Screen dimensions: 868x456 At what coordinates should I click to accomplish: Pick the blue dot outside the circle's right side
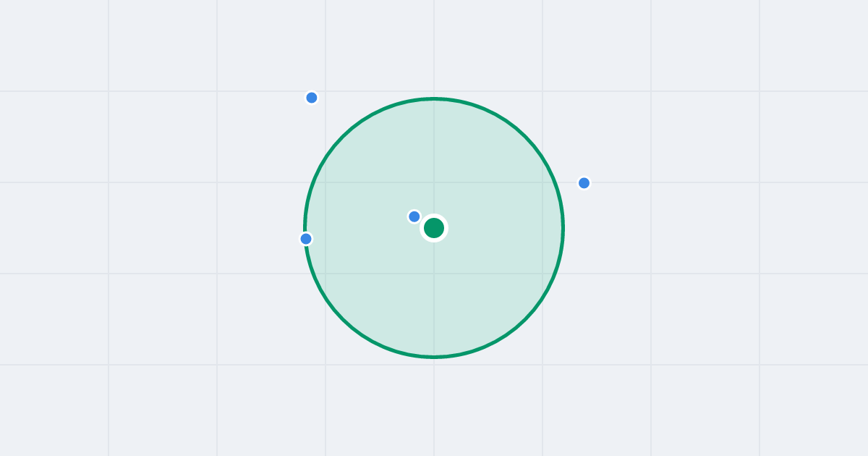point(584,183)
